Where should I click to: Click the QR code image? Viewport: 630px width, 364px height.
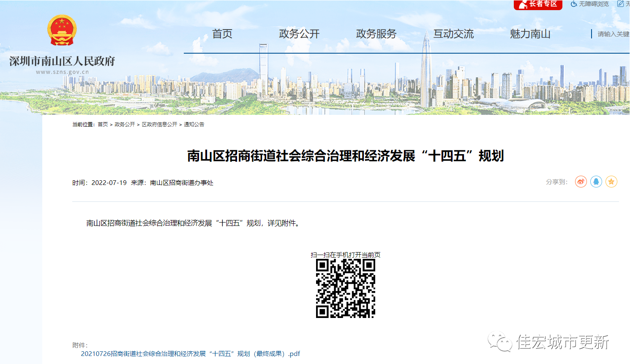(345, 288)
